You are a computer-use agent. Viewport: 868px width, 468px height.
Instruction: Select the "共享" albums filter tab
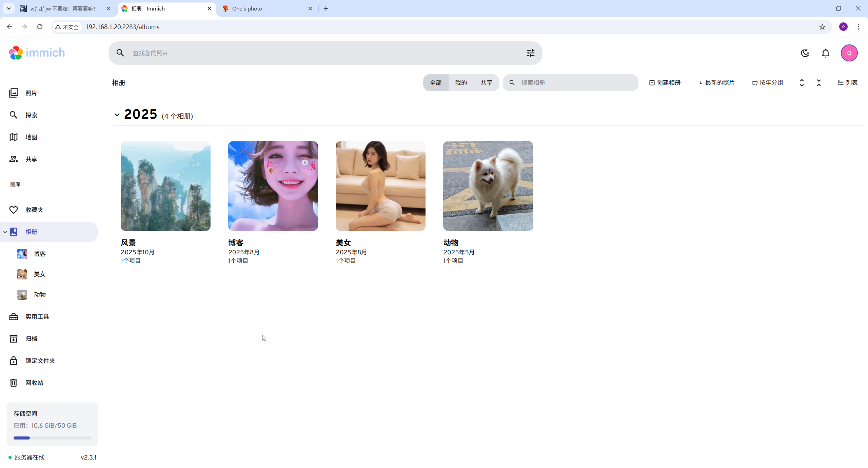click(486, 83)
